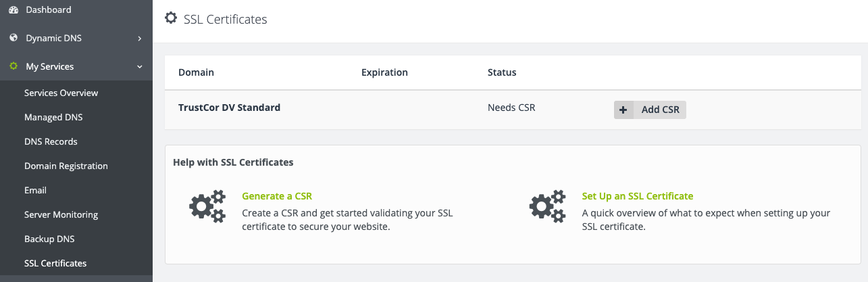
Task: Open the Generate a CSR help link
Action: (x=277, y=196)
